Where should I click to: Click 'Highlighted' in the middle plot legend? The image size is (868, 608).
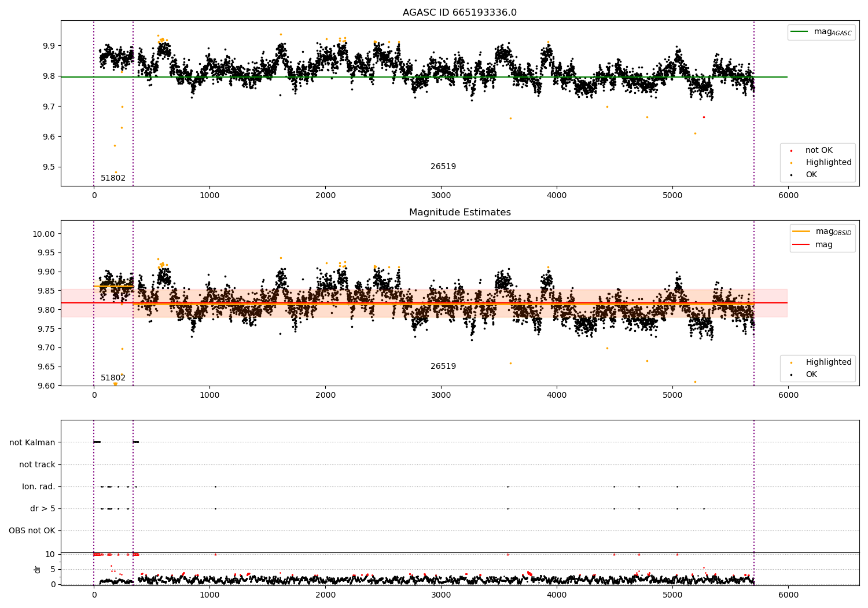coord(828,362)
